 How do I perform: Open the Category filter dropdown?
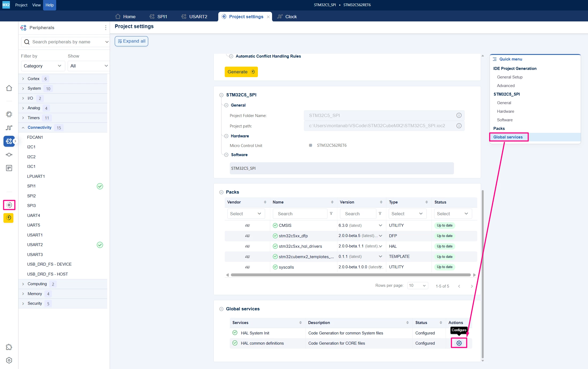[x=43, y=66]
